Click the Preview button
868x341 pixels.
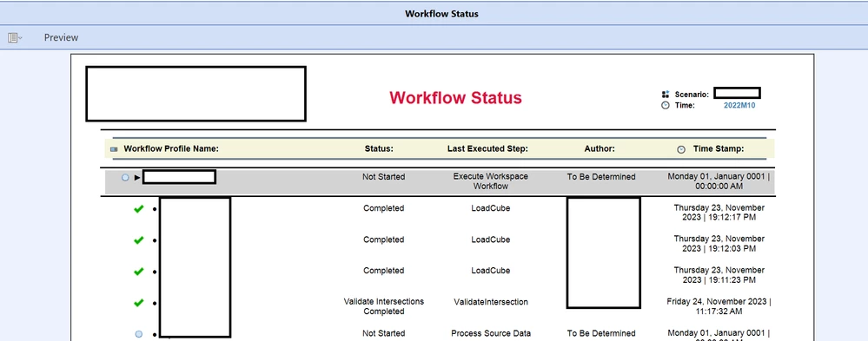(x=61, y=37)
